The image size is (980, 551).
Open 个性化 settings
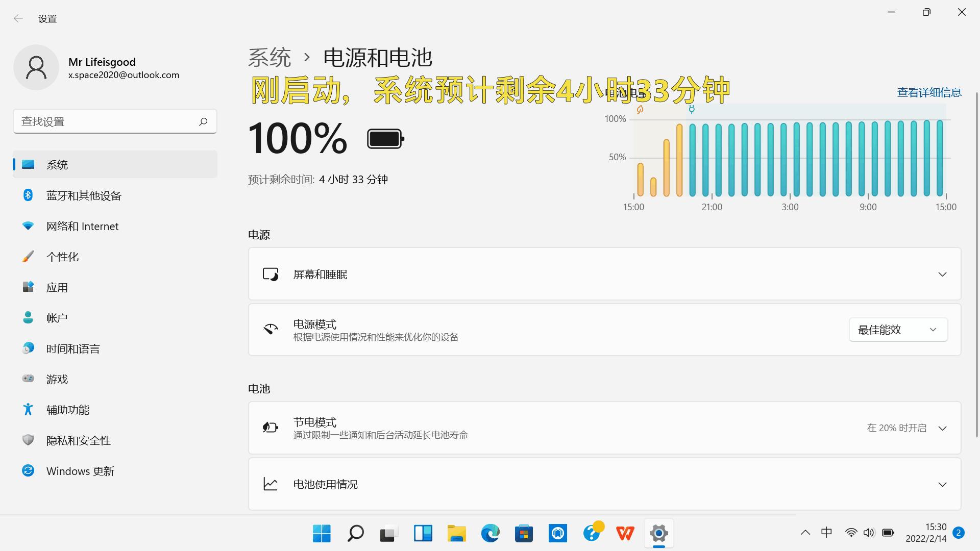(62, 257)
